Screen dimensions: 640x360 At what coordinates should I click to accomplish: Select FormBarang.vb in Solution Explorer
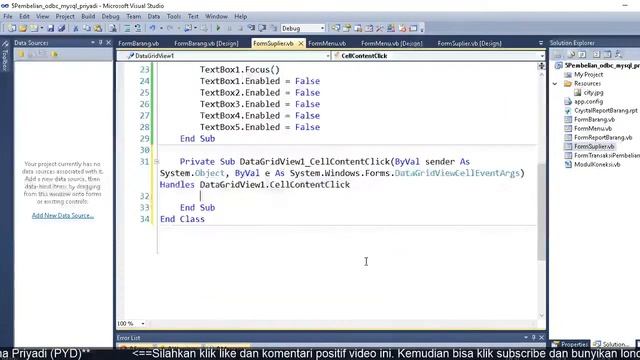[594, 120]
